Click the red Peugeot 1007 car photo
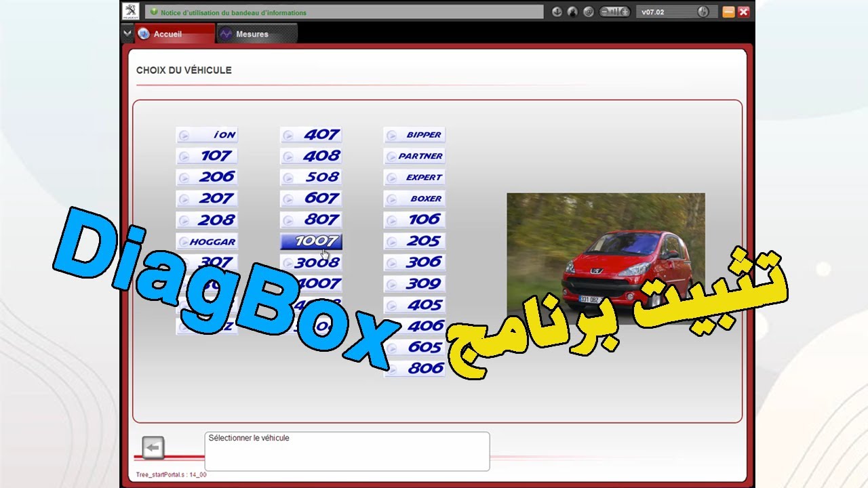 pyautogui.click(x=606, y=258)
